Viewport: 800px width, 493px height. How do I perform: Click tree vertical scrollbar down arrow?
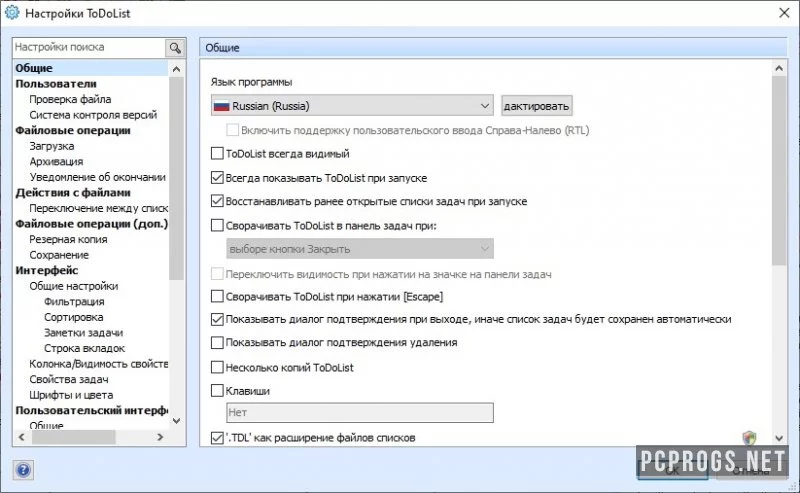(177, 421)
